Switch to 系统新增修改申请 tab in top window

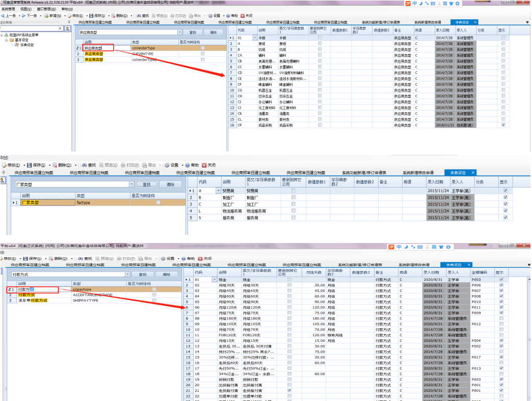[428, 22]
